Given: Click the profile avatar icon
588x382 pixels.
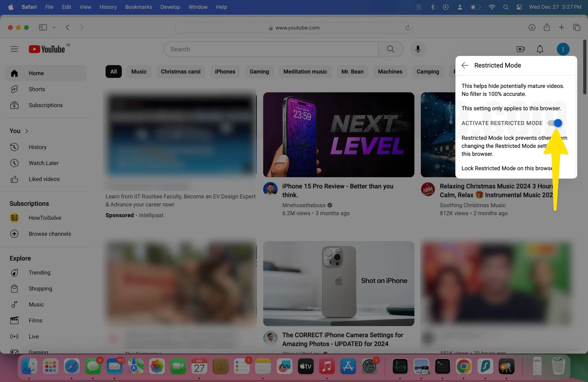Looking at the screenshot, I should [563, 49].
